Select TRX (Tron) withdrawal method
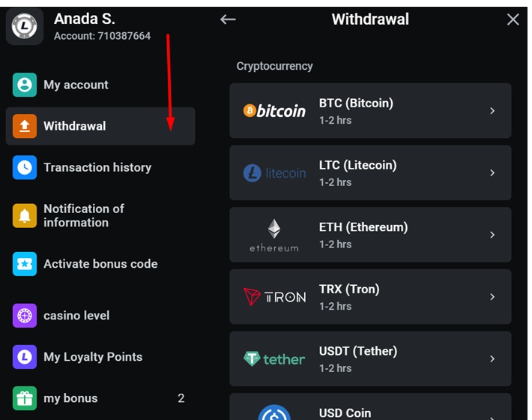 point(370,297)
